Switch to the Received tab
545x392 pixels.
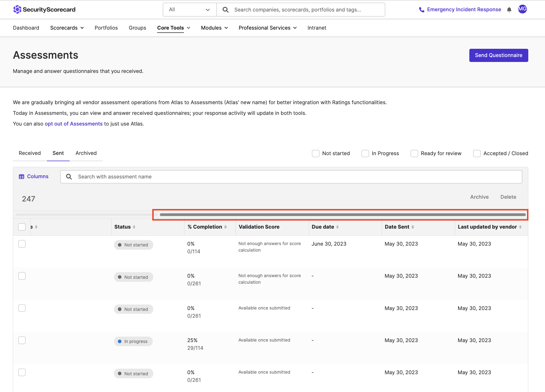point(29,153)
